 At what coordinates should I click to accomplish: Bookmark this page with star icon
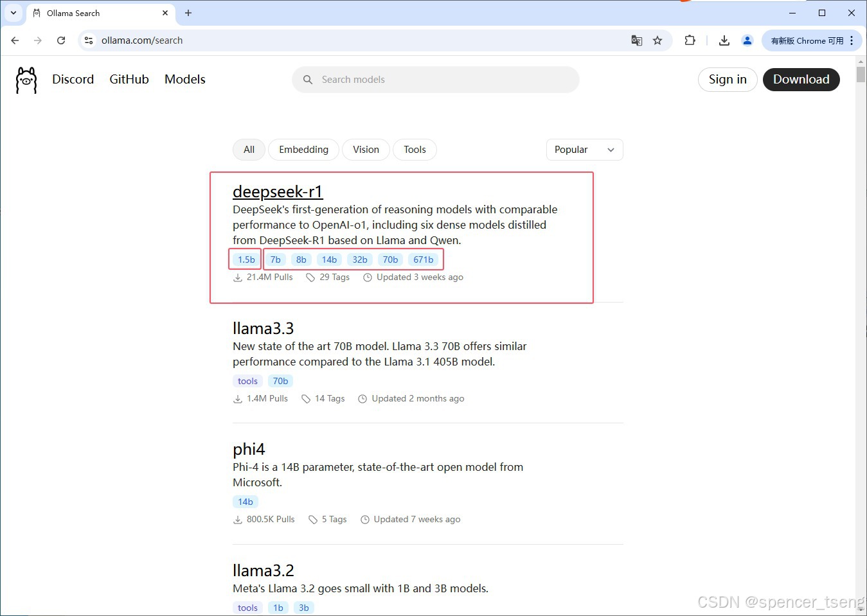[x=657, y=40]
